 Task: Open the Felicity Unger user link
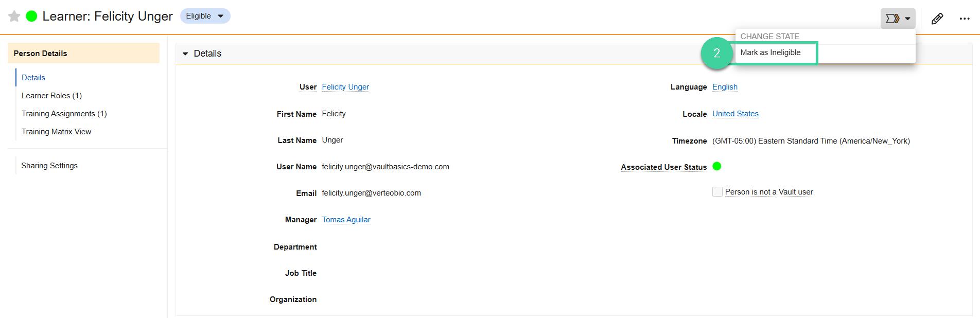point(345,87)
